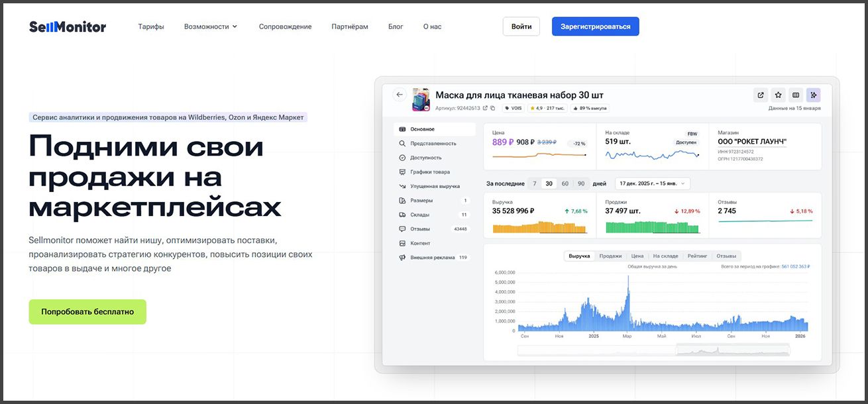Viewport: 868px width, 404px height.
Task: Open the Тарифы page
Action: pyautogui.click(x=151, y=26)
